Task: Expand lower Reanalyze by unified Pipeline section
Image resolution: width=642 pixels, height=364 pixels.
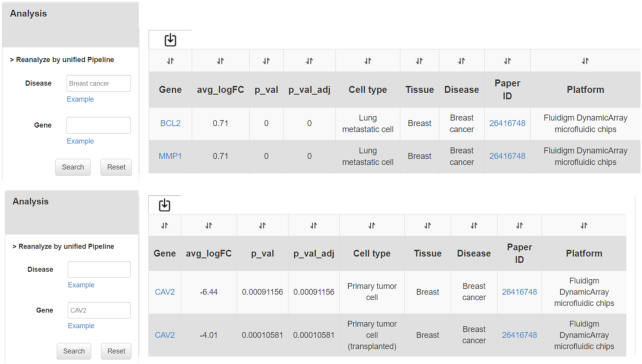Action: point(63,246)
